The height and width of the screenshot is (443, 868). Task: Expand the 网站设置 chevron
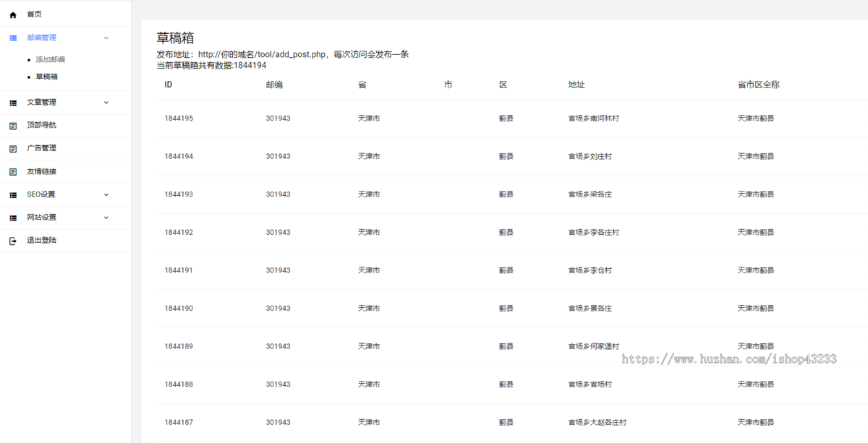(x=106, y=218)
